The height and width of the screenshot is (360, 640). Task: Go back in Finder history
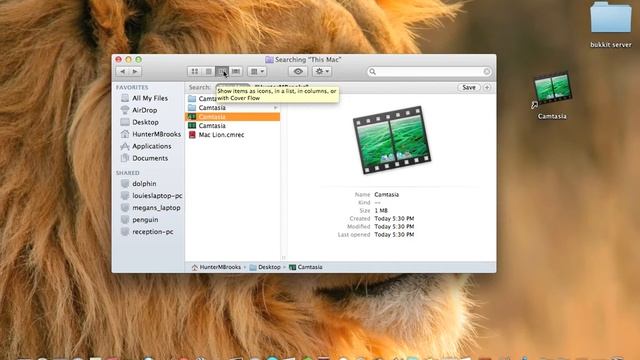122,71
